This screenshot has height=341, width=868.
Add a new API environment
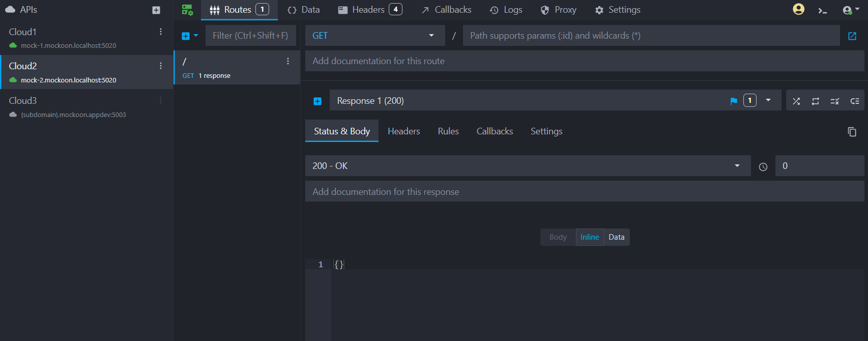pos(156,10)
